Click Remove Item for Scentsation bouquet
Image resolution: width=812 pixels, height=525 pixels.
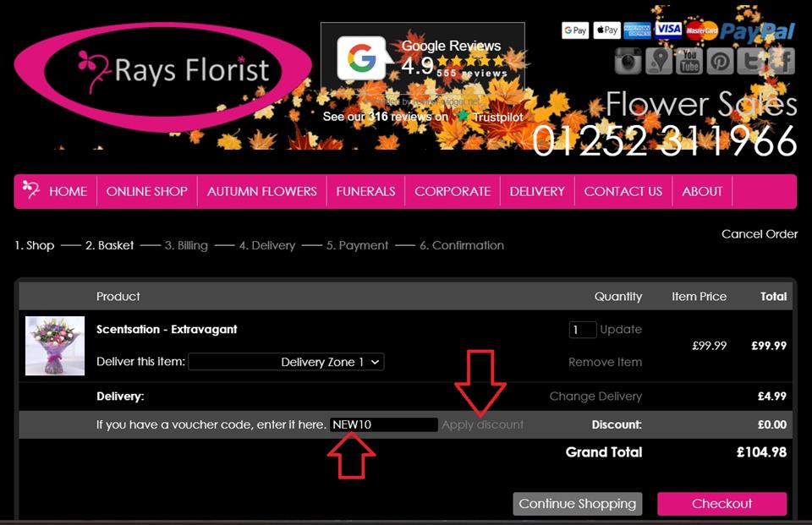click(605, 362)
